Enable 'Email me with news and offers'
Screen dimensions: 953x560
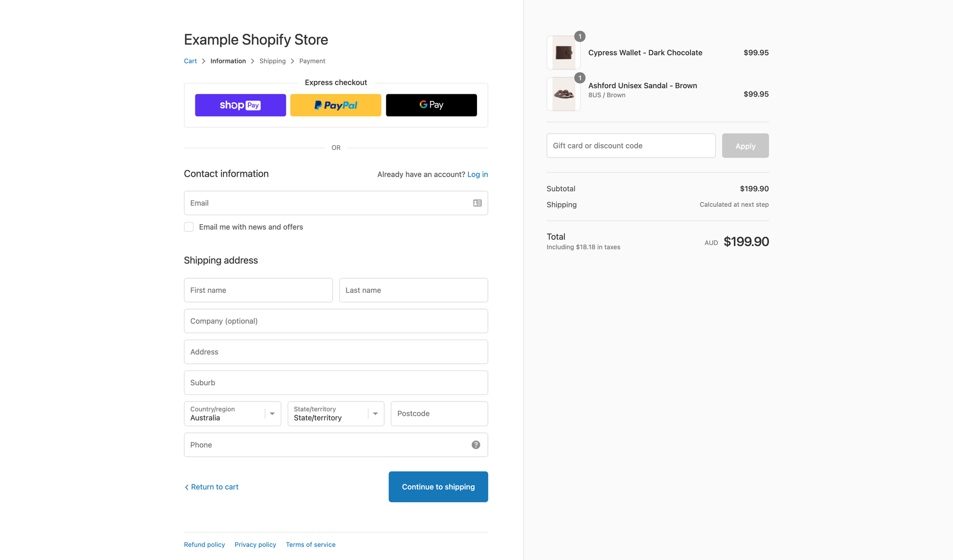[x=189, y=227]
